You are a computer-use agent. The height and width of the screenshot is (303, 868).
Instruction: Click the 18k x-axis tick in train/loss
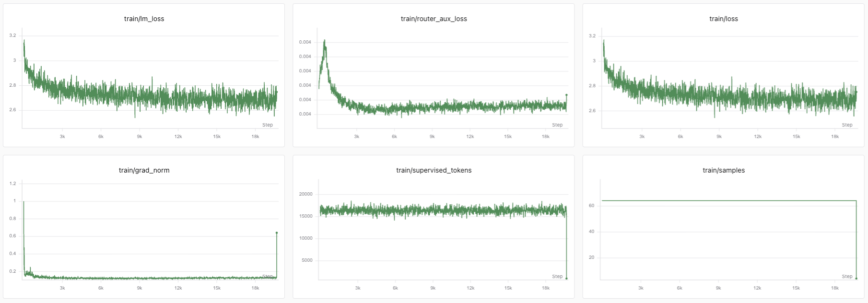click(835, 137)
